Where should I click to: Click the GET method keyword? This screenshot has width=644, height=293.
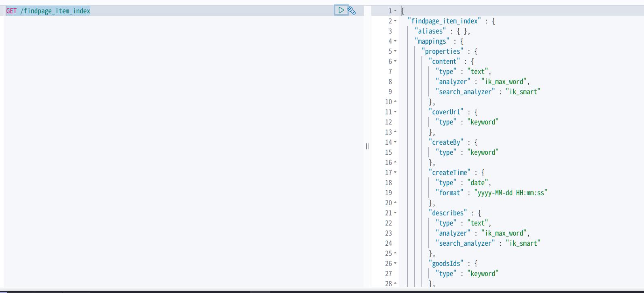click(x=12, y=11)
